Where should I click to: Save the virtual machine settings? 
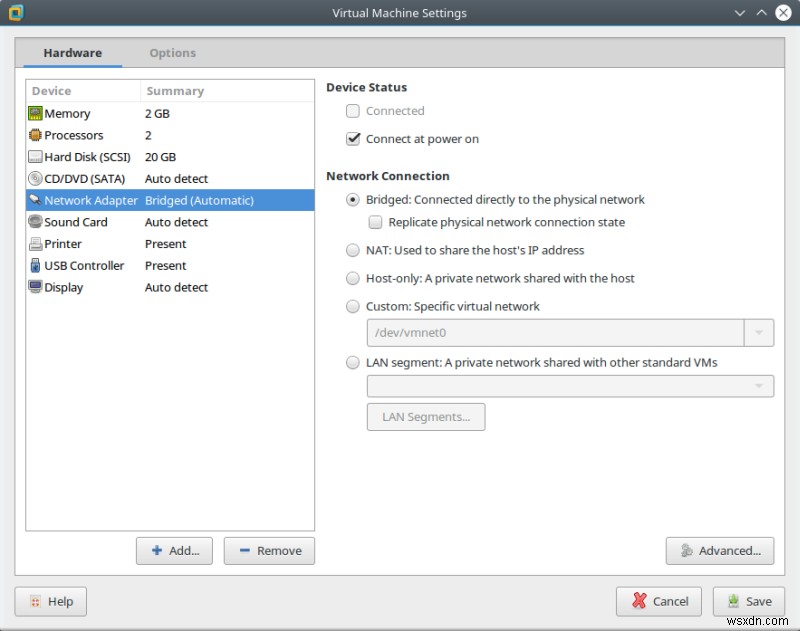coord(748,601)
